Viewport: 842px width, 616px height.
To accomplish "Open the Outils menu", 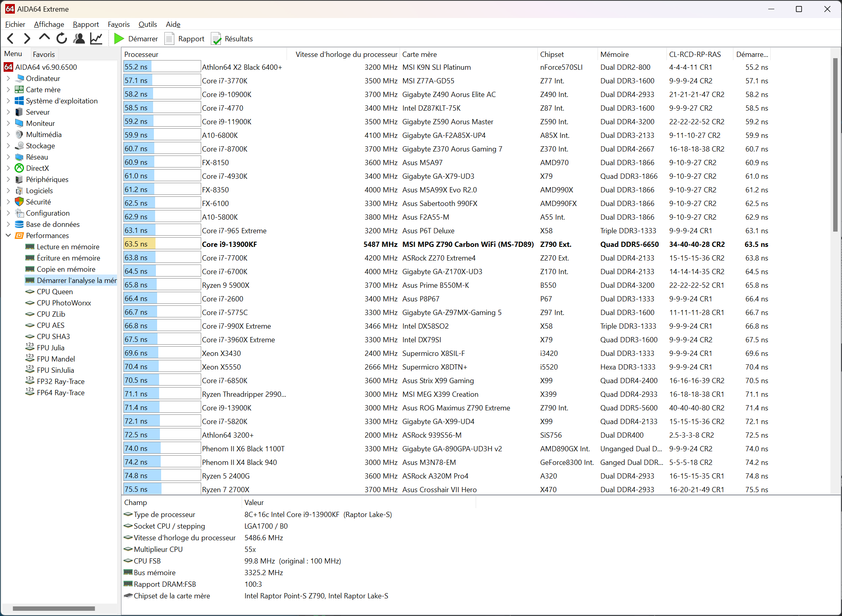I will (x=147, y=24).
